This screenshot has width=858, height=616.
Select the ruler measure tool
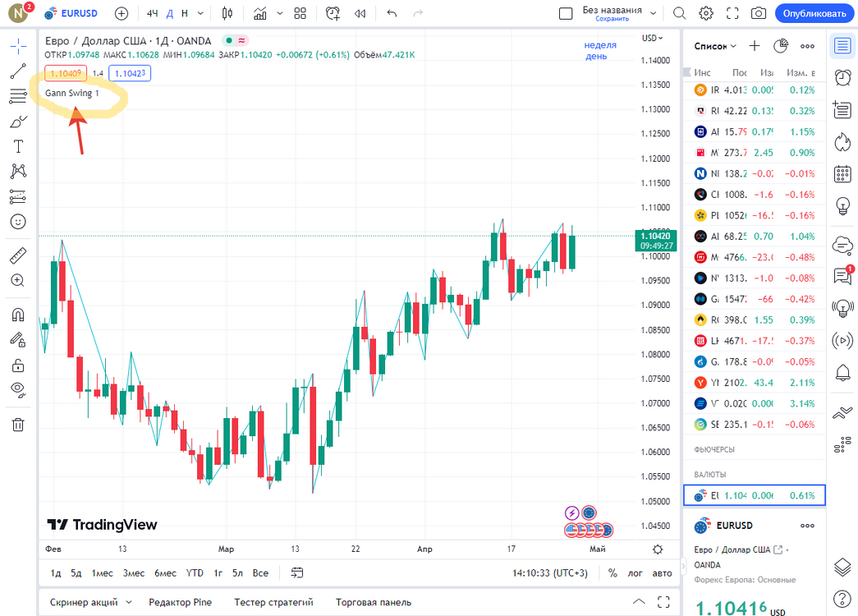[18, 255]
